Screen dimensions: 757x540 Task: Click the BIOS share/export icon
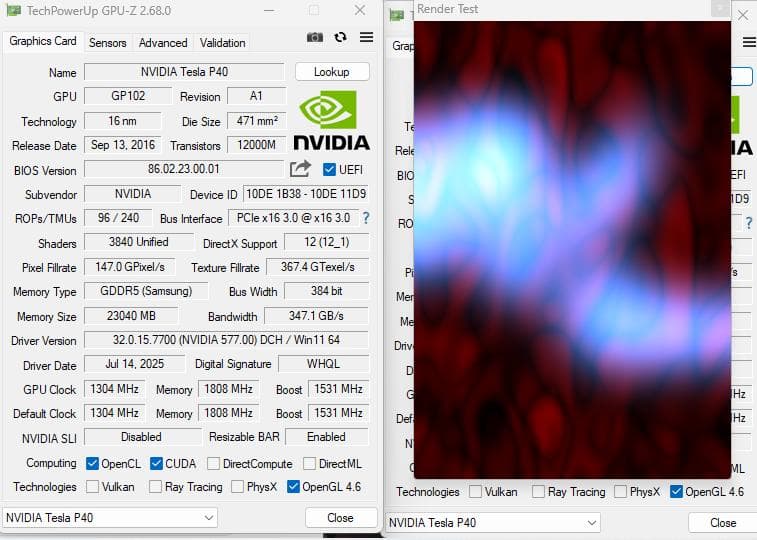pyautogui.click(x=300, y=169)
